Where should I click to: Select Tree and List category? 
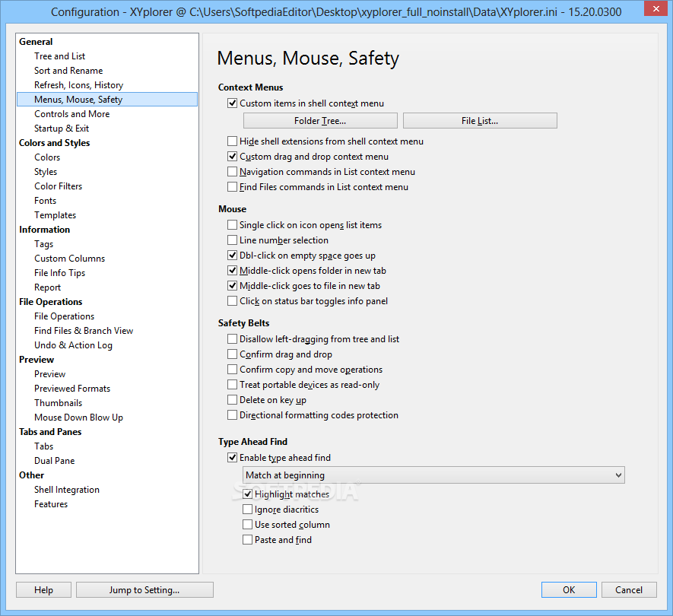click(x=59, y=56)
